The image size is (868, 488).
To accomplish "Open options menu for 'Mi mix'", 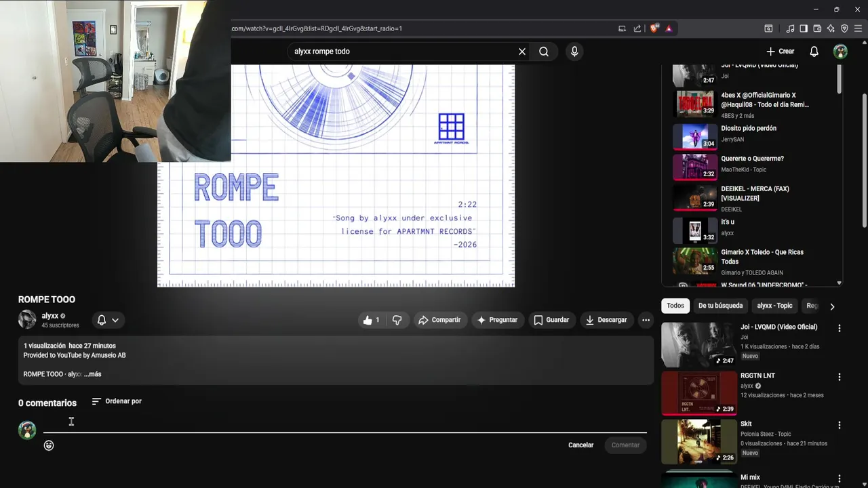I will click(840, 479).
